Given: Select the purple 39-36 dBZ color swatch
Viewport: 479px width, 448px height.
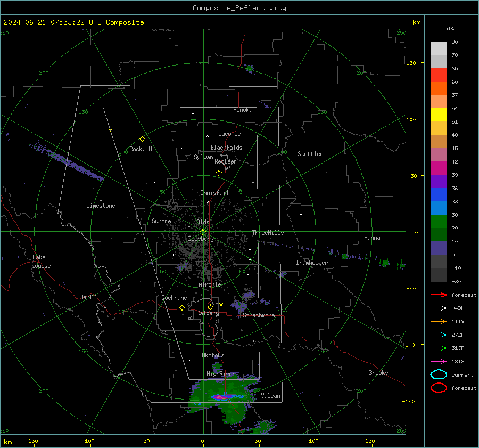Looking at the screenshot, I should tap(439, 181).
